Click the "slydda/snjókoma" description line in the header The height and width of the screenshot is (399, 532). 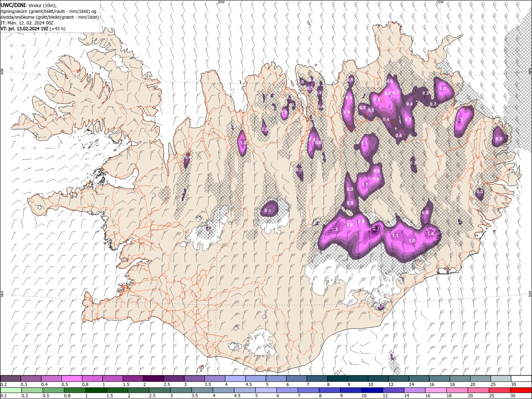50,17
